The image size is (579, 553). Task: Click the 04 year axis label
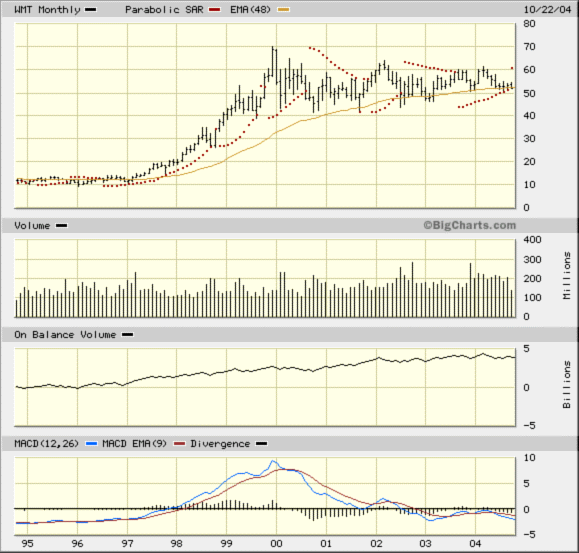pyautogui.click(x=475, y=544)
